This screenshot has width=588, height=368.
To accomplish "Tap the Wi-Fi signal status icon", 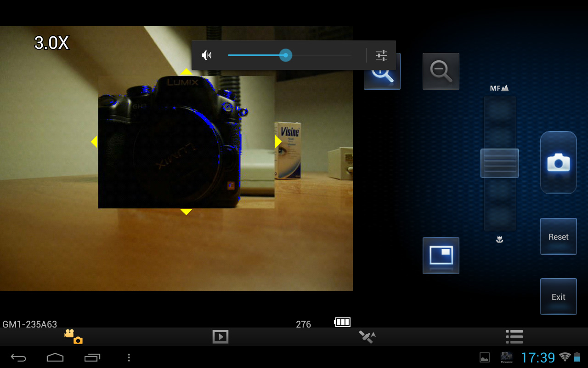I will click(565, 357).
